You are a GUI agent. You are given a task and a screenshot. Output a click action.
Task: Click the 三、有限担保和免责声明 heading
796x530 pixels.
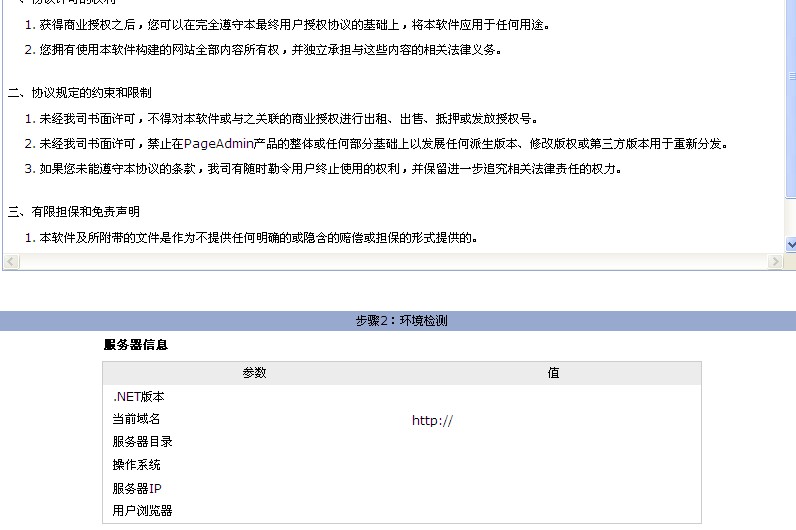74,212
